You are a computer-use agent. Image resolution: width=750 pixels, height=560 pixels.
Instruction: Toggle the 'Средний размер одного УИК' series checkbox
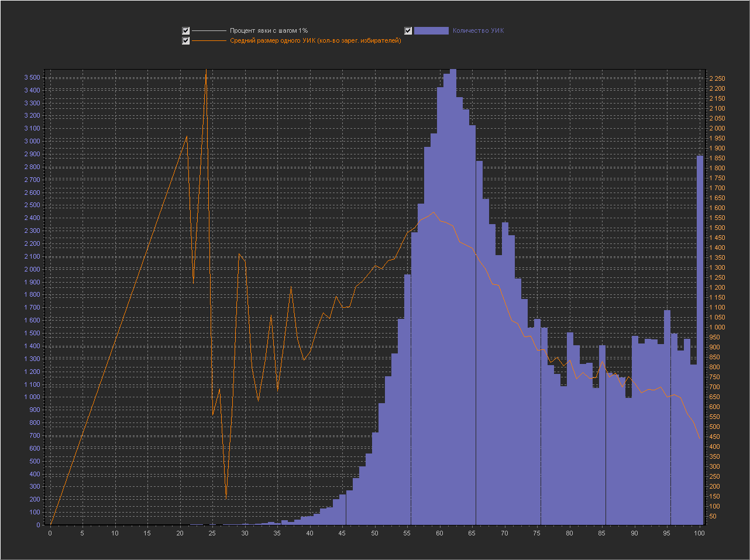tap(186, 41)
